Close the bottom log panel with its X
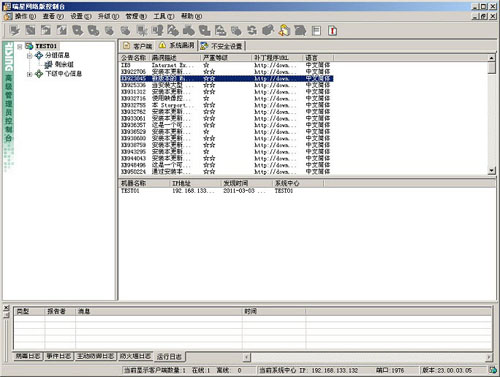Screen dimensions: 500x377 (6, 308)
